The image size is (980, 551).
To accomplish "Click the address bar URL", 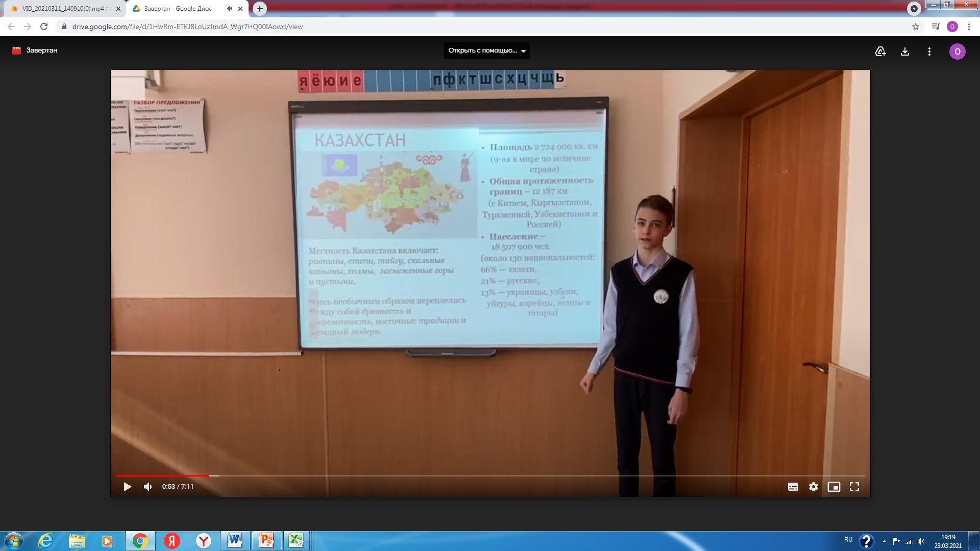I will coord(187,27).
